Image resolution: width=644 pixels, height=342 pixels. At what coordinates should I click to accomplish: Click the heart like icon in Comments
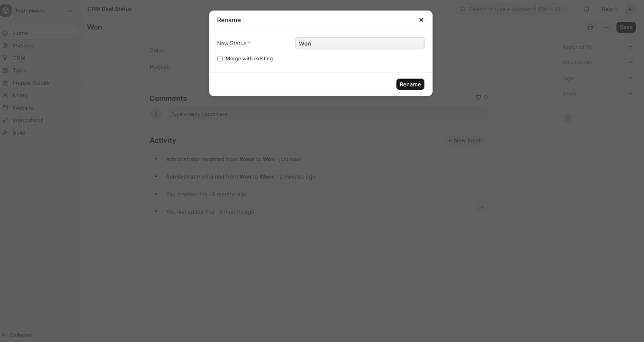tap(478, 97)
